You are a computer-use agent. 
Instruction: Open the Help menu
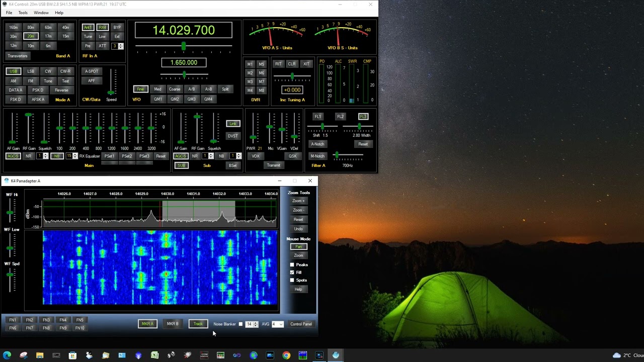point(59,13)
